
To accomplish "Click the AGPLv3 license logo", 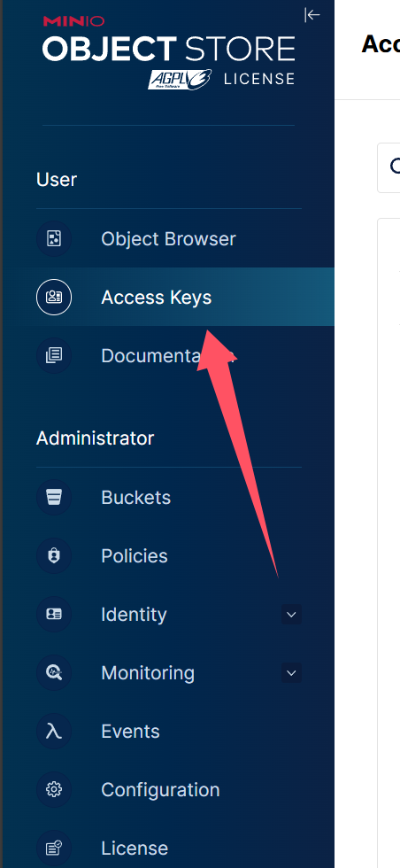I will point(180,79).
